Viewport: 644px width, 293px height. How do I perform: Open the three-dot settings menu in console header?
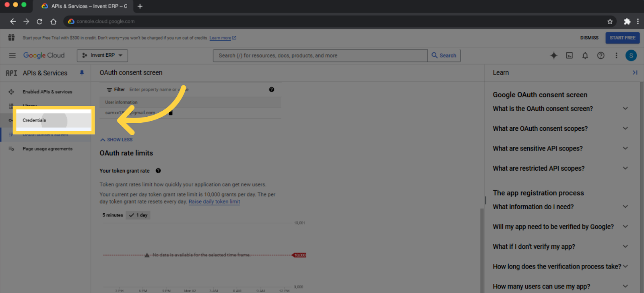click(x=616, y=56)
